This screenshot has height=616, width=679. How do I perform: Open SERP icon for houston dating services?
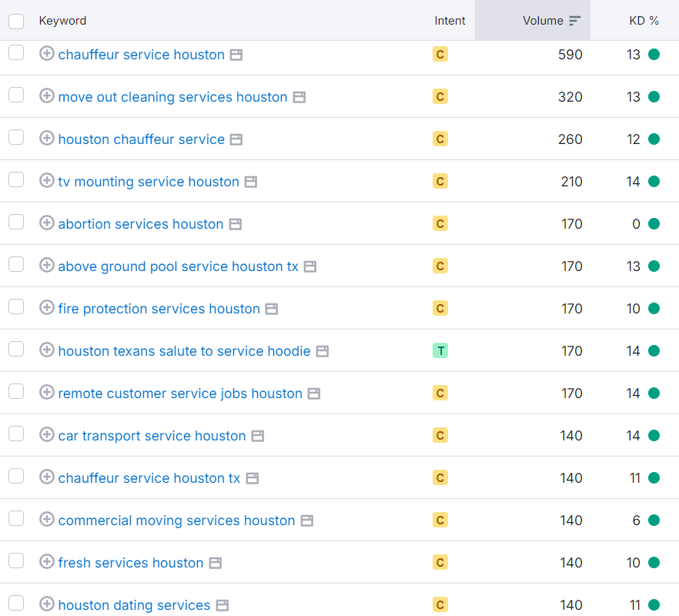pos(222,605)
